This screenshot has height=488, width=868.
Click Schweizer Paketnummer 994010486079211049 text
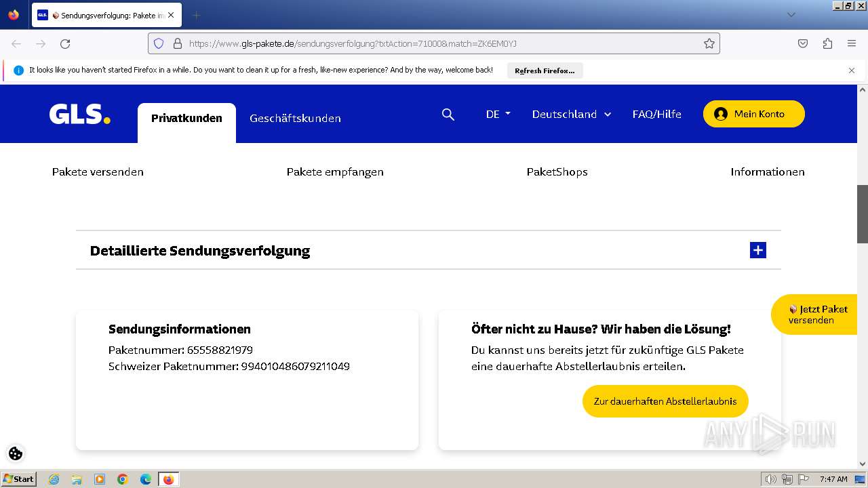click(x=229, y=366)
